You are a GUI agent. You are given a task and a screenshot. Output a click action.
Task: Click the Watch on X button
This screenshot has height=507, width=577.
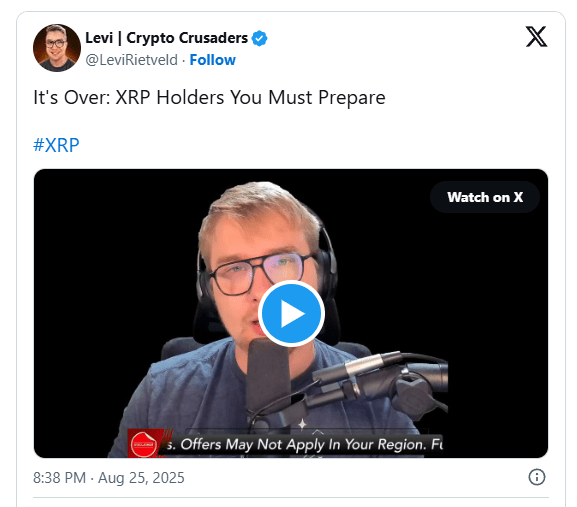[485, 197]
